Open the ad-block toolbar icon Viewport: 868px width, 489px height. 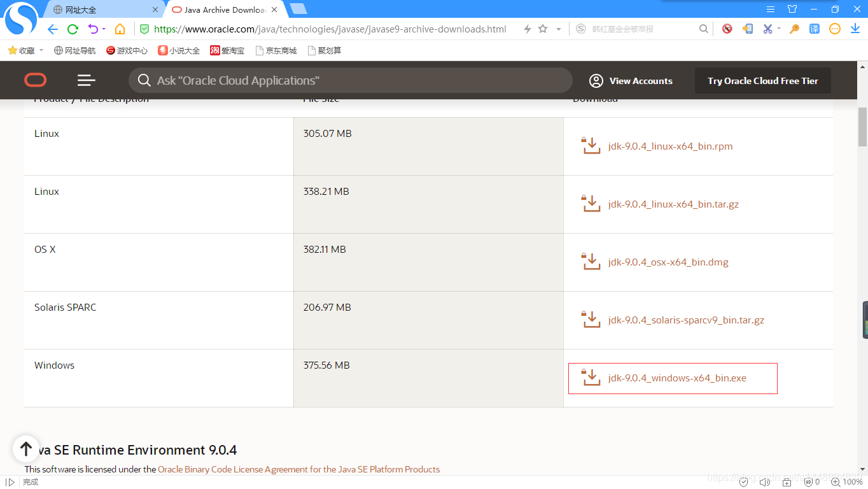tap(727, 29)
